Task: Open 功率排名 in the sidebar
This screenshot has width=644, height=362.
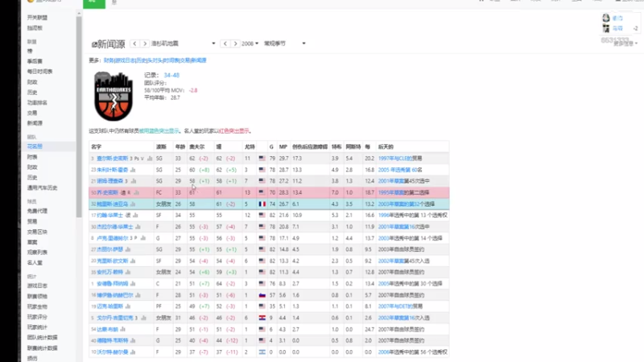Action: click(37, 103)
